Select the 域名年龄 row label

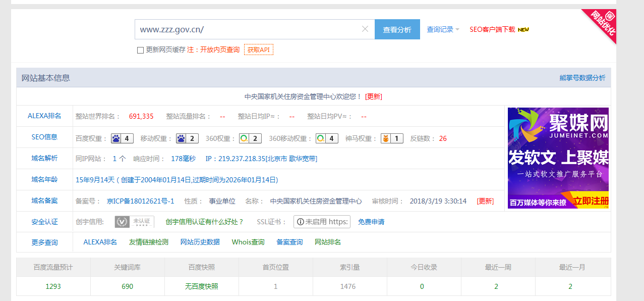pyautogui.click(x=44, y=179)
